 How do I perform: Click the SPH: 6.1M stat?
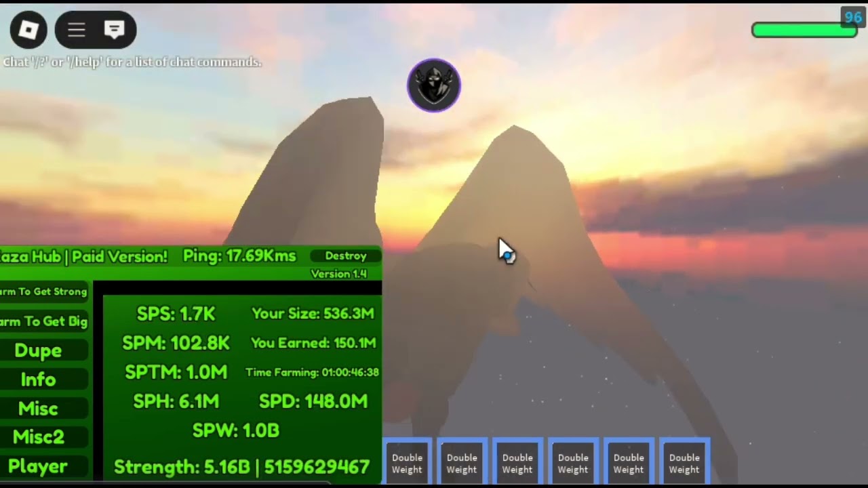(x=176, y=401)
